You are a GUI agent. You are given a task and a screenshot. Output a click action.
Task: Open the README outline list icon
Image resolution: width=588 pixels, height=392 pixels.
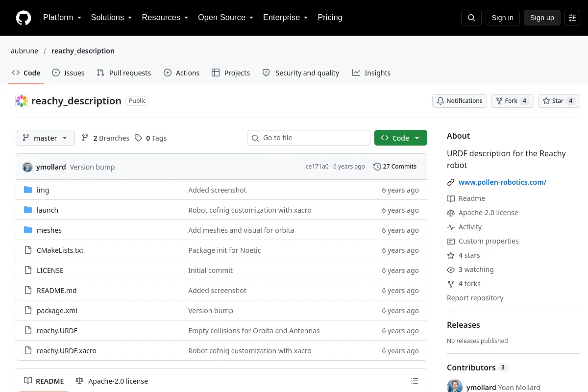tap(415, 381)
